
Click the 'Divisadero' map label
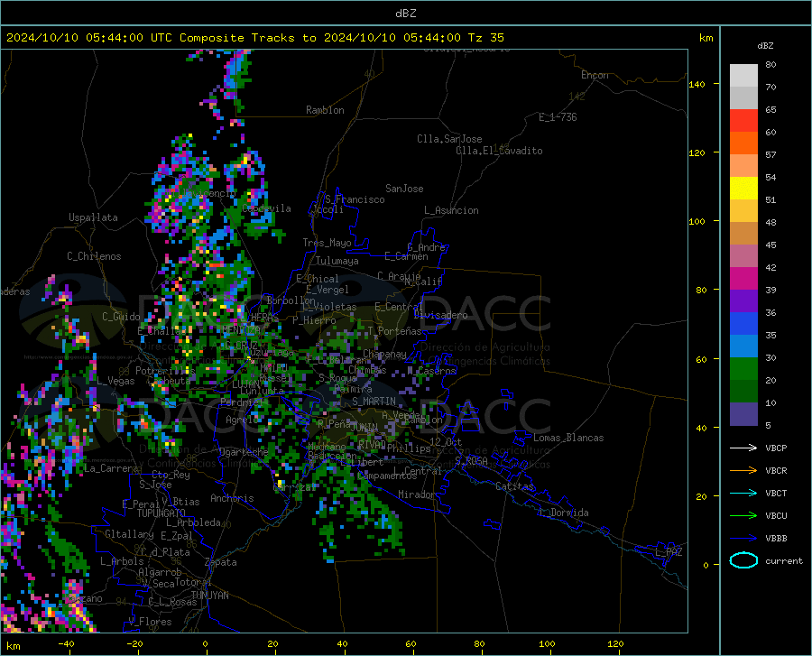click(x=440, y=315)
